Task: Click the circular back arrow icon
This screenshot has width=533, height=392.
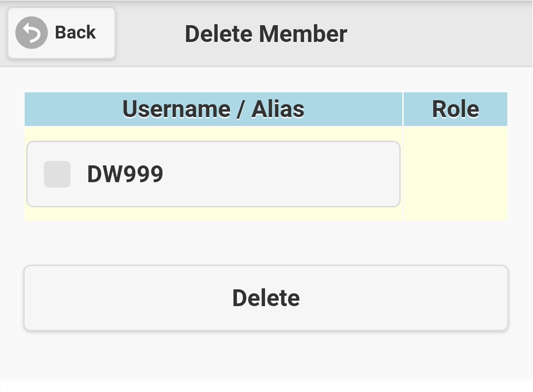Action: click(x=32, y=33)
